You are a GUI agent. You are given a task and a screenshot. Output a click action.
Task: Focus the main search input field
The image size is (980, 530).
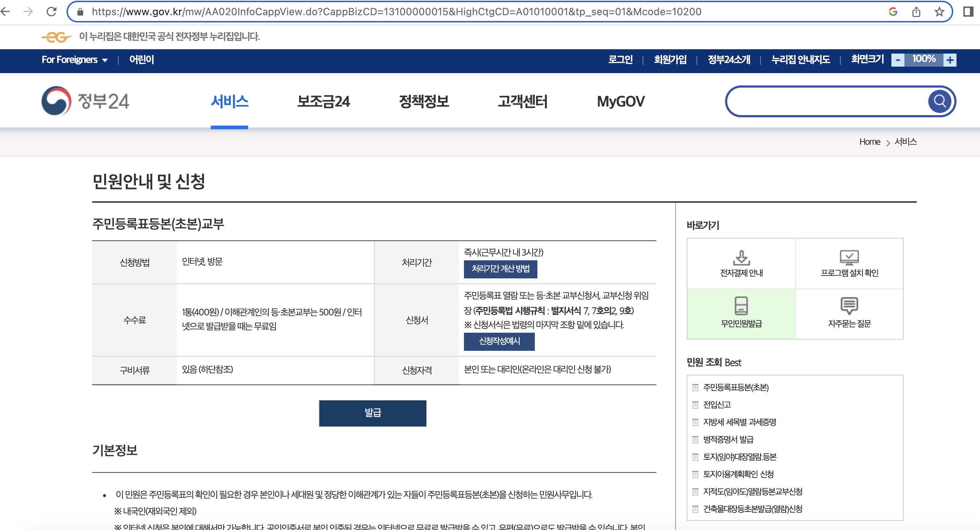[826, 101]
